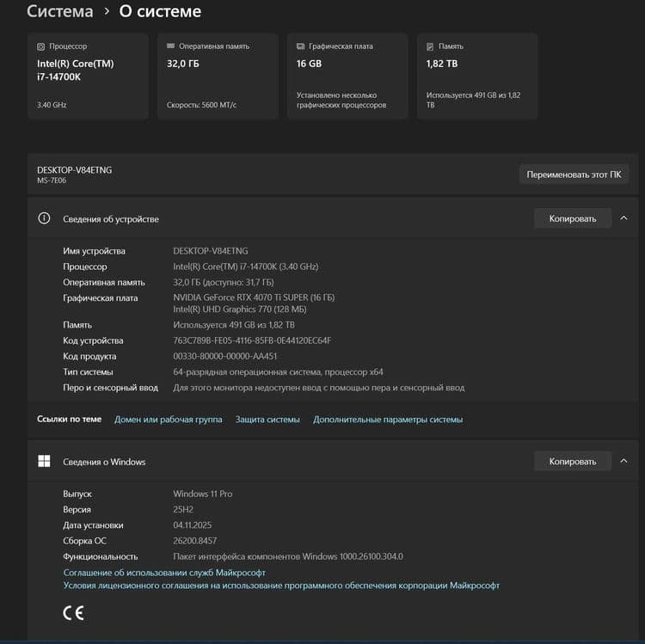This screenshot has width=645, height=644.
Task: Click RAM value 32,0 ГБ (доступно: 31,7 ГБ)
Action: pos(224,282)
